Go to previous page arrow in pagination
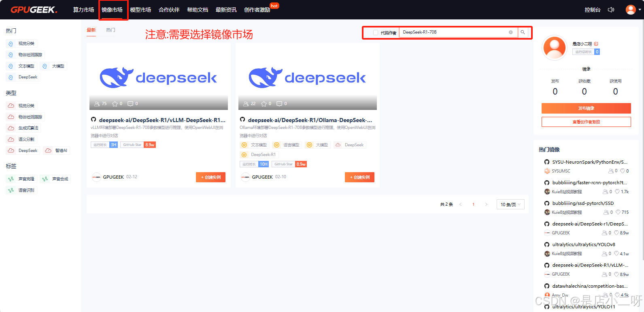The image size is (644, 312). tap(461, 204)
